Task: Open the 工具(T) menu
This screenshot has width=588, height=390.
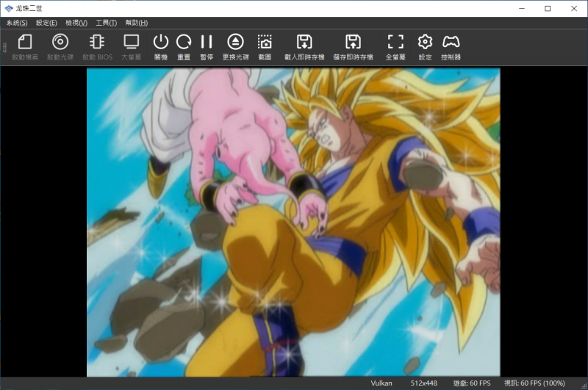Action: 106,23
